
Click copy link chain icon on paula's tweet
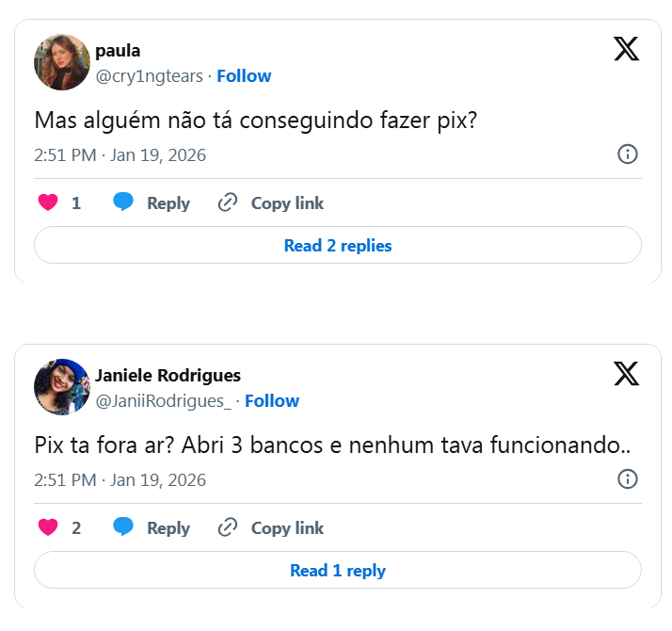[228, 202]
